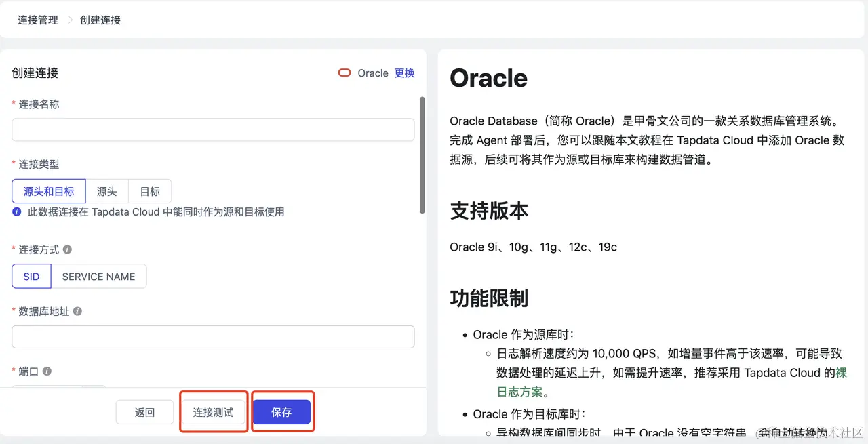Image resolution: width=868 pixels, height=444 pixels.
Task: Focus the 连接名称 input field
Action: (x=213, y=129)
